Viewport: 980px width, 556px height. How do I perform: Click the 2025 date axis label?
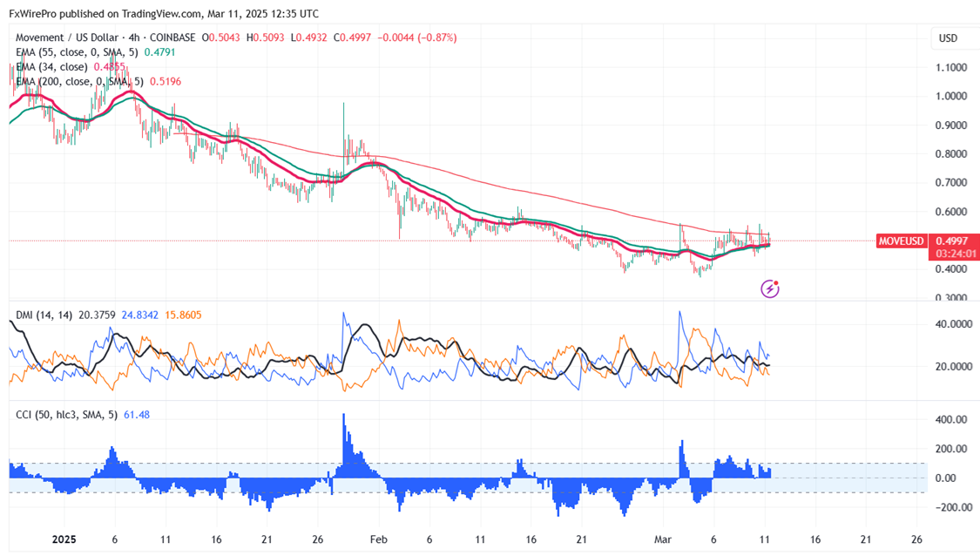pyautogui.click(x=64, y=539)
